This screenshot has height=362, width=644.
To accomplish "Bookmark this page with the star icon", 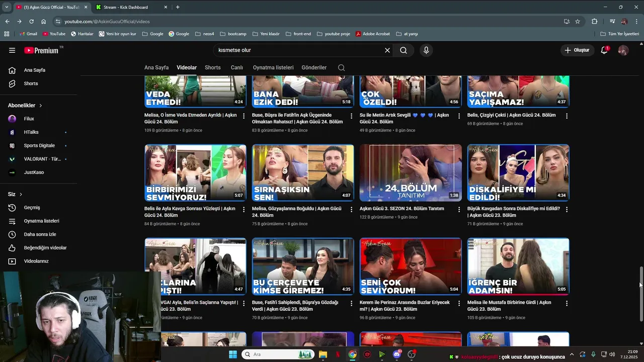I will pyautogui.click(x=578, y=22).
